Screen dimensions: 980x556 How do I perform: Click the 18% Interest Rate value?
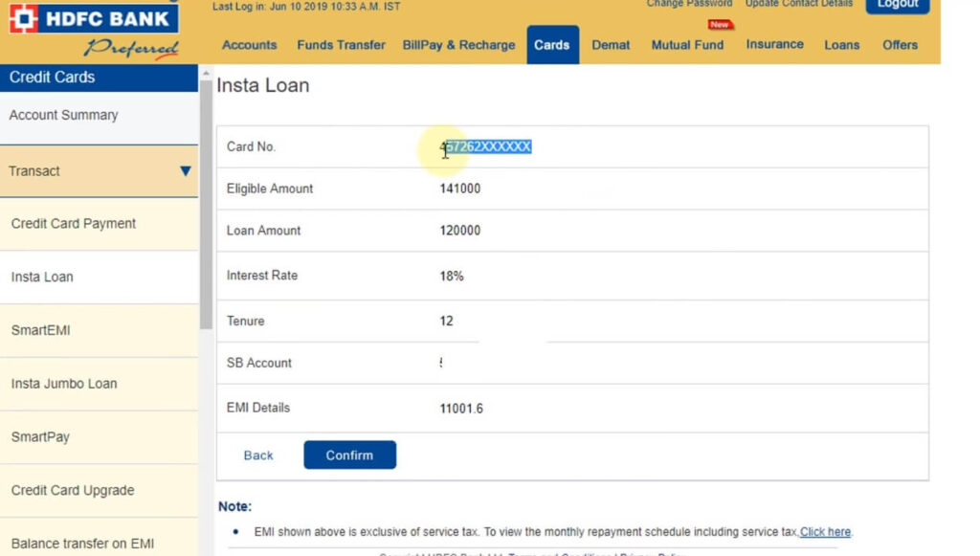click(452, 277)
